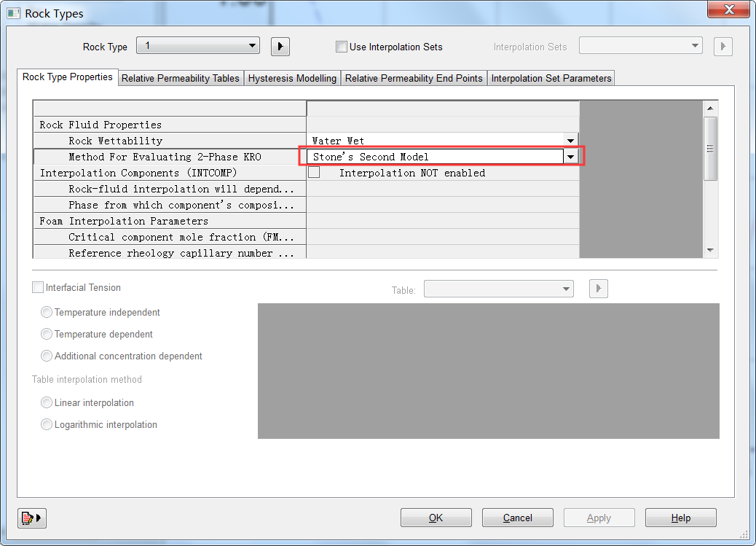Click arrow button next to Interpolation Sets dropdown
This screenshot has height=546, width=756.
click(722, 47)
